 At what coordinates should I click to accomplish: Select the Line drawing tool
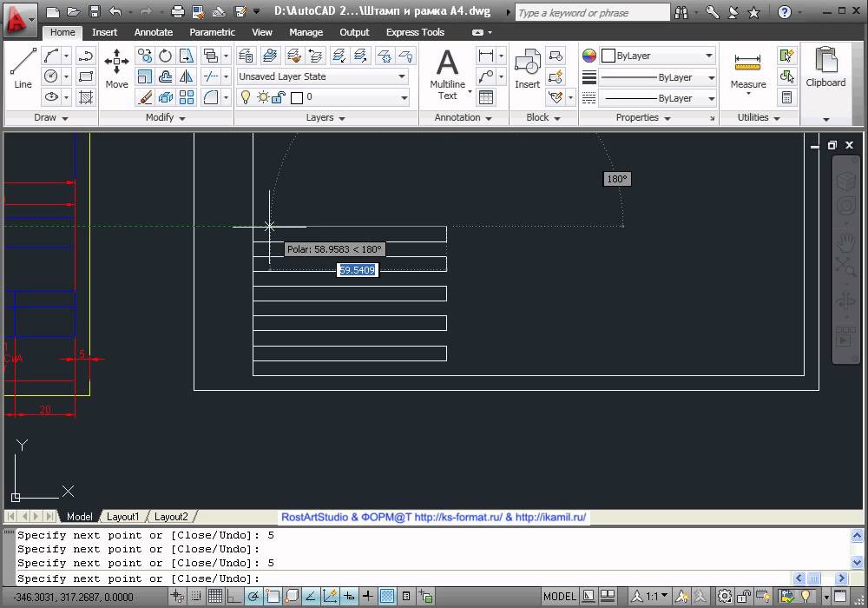click(23, 68)
